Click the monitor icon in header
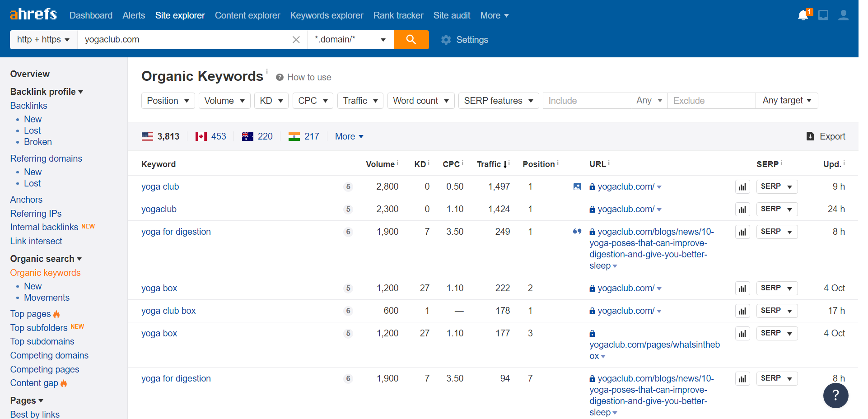The image size is (868, 419). pos(823,15)
